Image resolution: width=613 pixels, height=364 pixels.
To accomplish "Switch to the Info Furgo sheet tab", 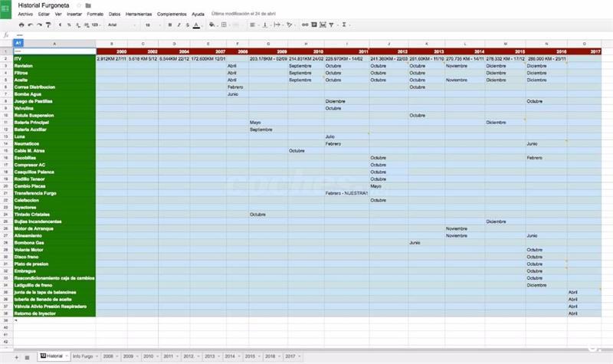I will point(83,356).
